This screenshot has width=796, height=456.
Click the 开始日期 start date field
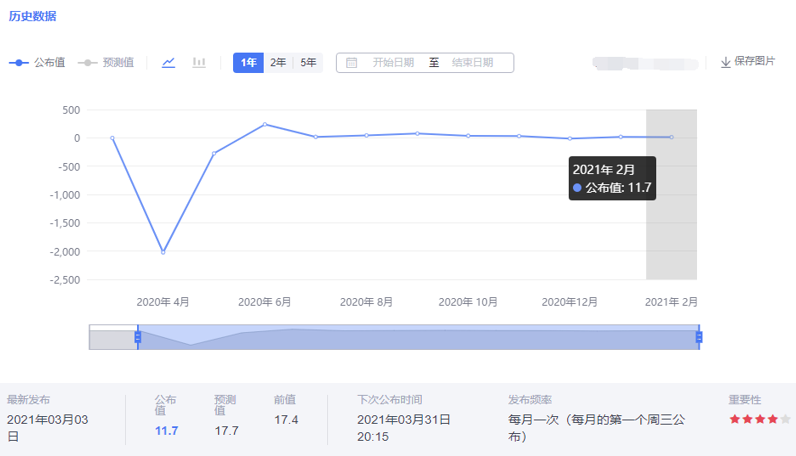pyautogui.click(x=393, y=62)
